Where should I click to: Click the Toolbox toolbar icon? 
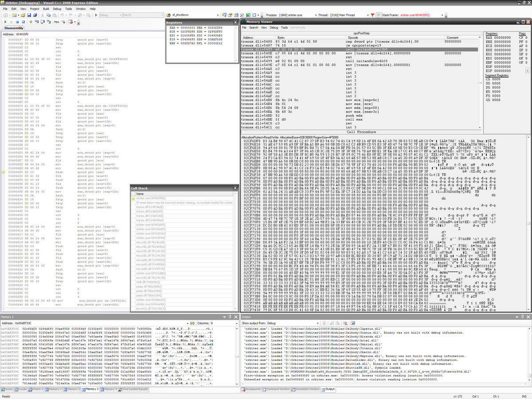coord(242,15)
